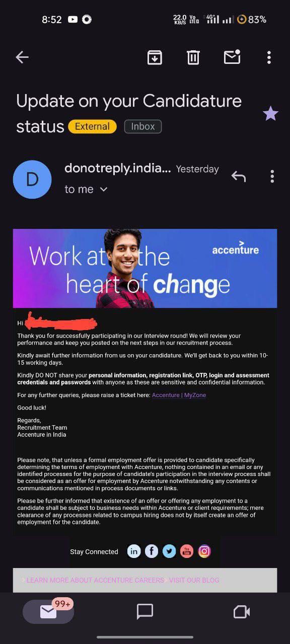Open Accenture Twitter icon
290x644 pixels.
pos(169,551)
